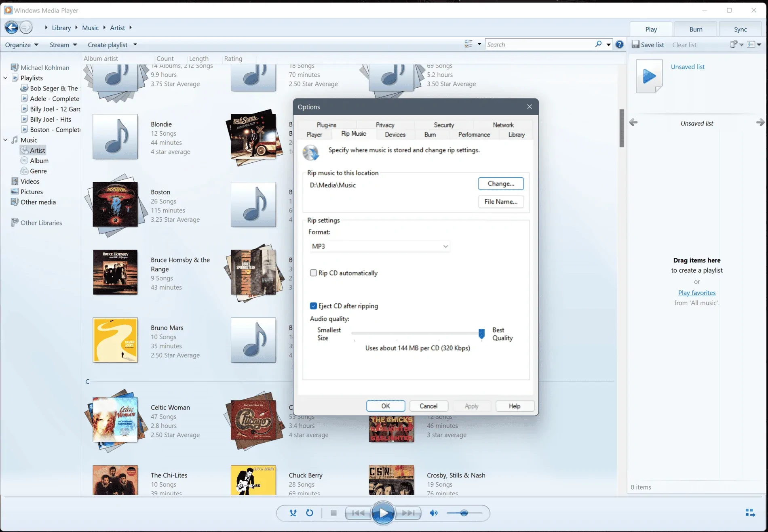Open the Format dropdown showing MP3
Screen dimensions: 768x532
coord(379,246)
